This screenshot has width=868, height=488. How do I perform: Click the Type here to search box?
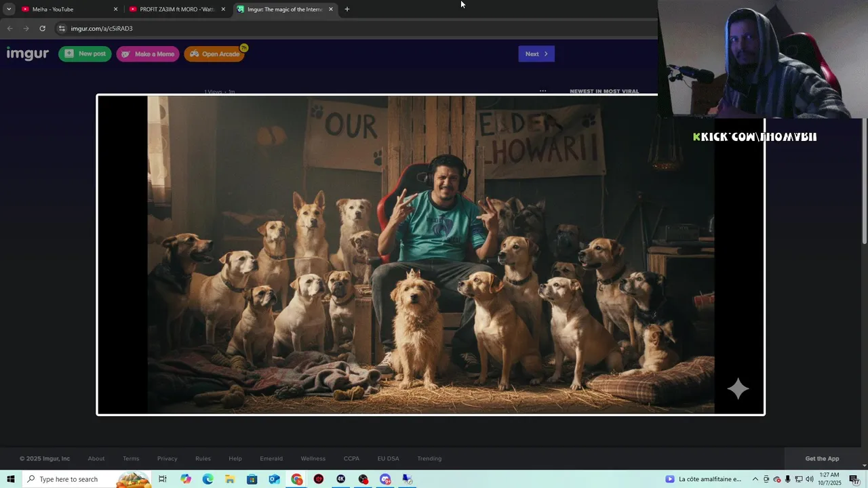[x=87, y=479]
